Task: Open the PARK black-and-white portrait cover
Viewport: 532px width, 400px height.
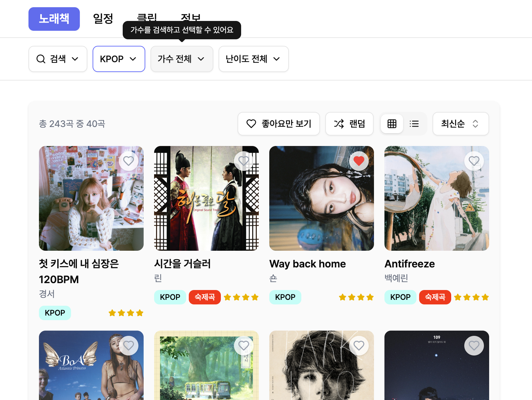Action: pyautogui.click(x=322, y=365)
